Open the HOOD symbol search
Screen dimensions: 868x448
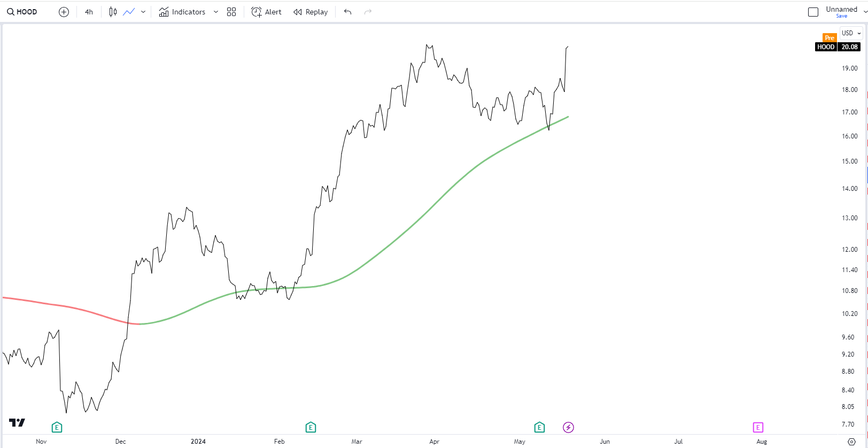tap(22, 12)
